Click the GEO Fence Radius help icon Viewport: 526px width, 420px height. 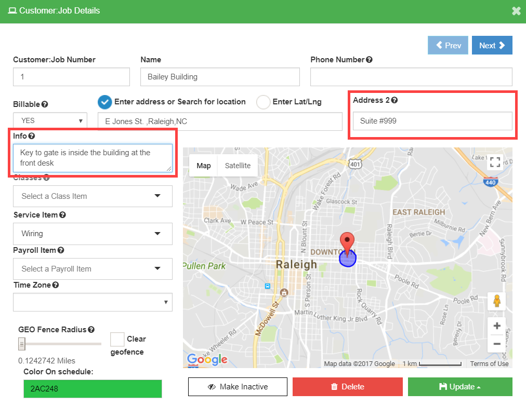(x=92, y=329)
